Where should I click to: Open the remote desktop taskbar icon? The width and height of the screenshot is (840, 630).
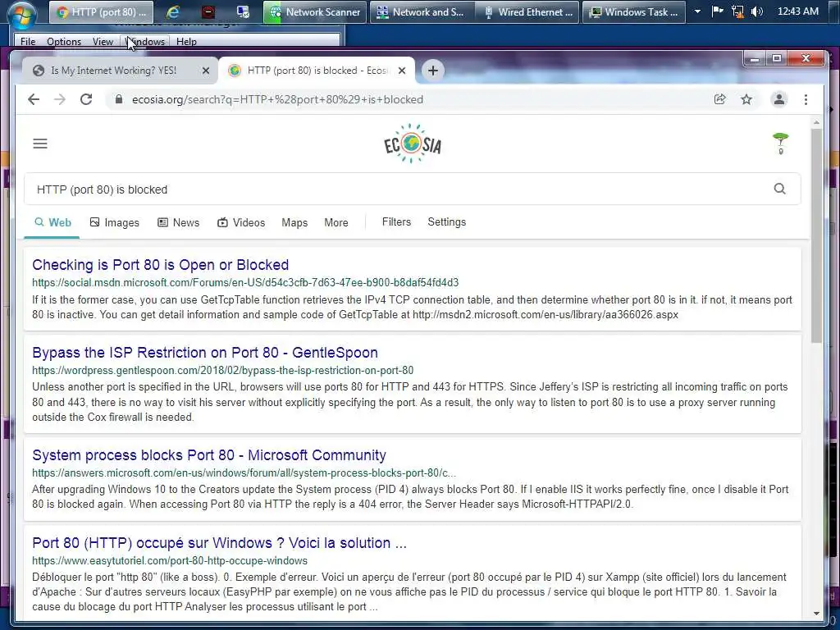[243, 11]
